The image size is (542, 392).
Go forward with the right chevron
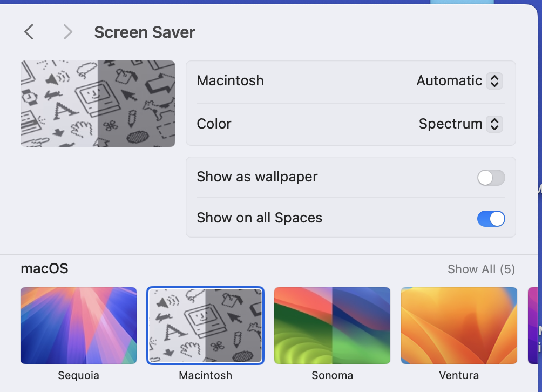pyautogui.click(x=68, y=32)
